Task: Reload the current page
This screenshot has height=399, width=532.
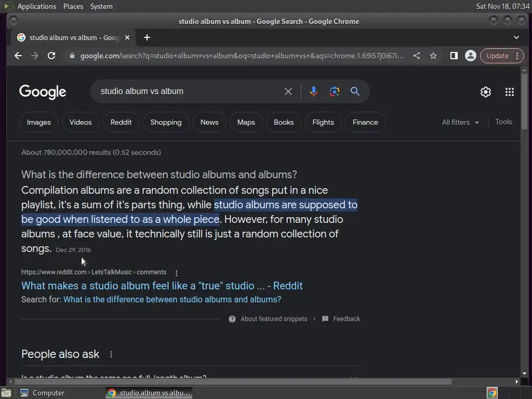Action: (x=51, y=56)
